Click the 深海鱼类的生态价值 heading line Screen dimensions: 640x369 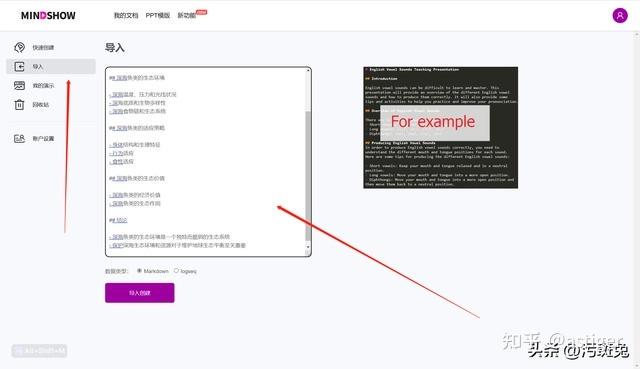coord(137,178)
